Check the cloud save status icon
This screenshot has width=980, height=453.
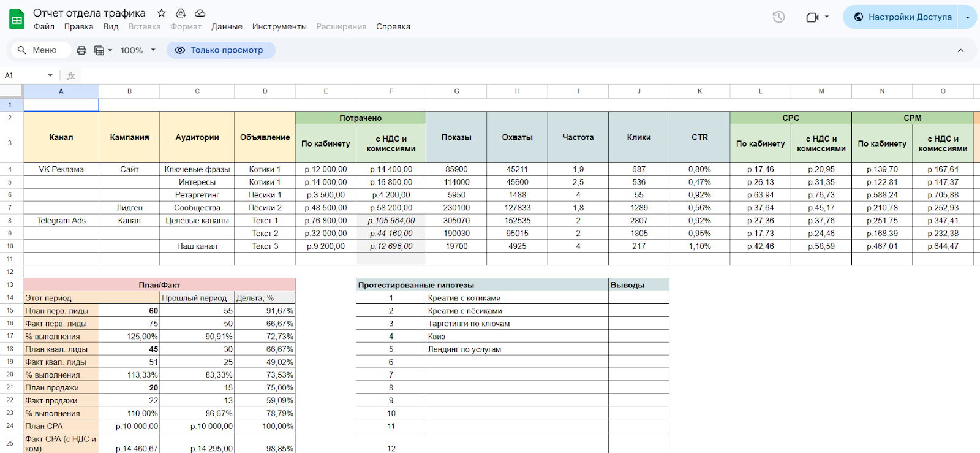[200, 13]
